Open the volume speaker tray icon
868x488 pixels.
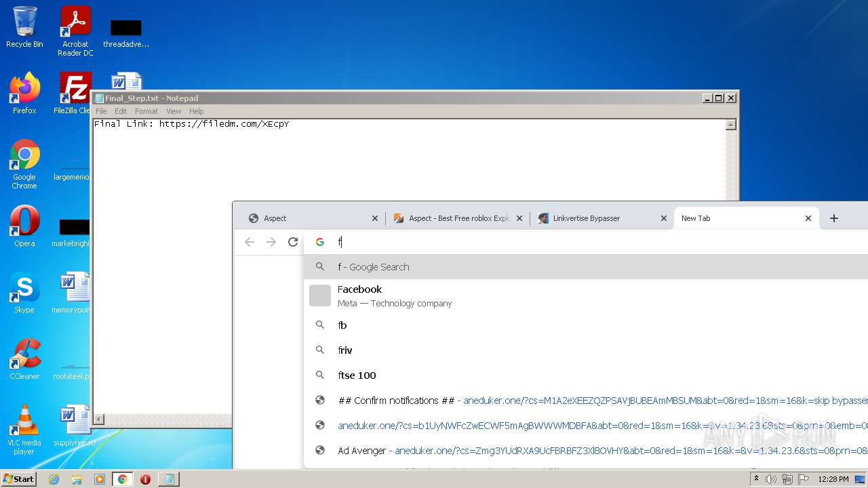771,479
